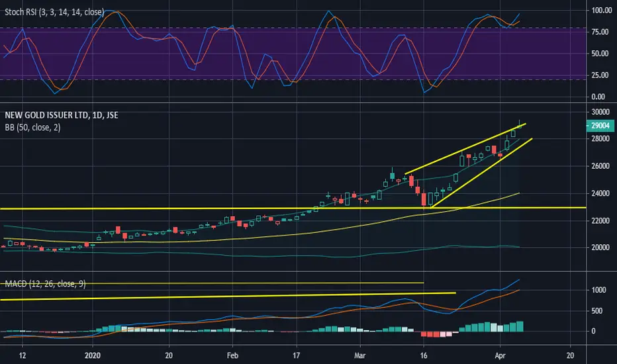617x364 pixels.
Task: Select the 16 date axis label
Action: 424,355
